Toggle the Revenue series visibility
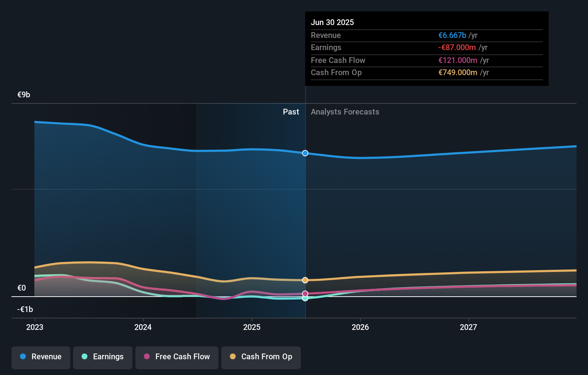Screen dimensions: 588x375 tap(40, 357)
